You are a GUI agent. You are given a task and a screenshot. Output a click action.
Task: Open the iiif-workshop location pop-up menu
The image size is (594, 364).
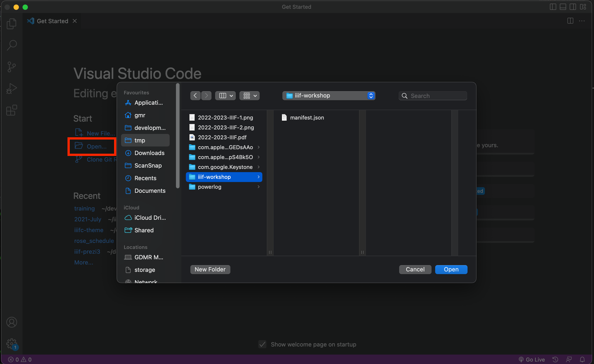click(x=329, y=95)
